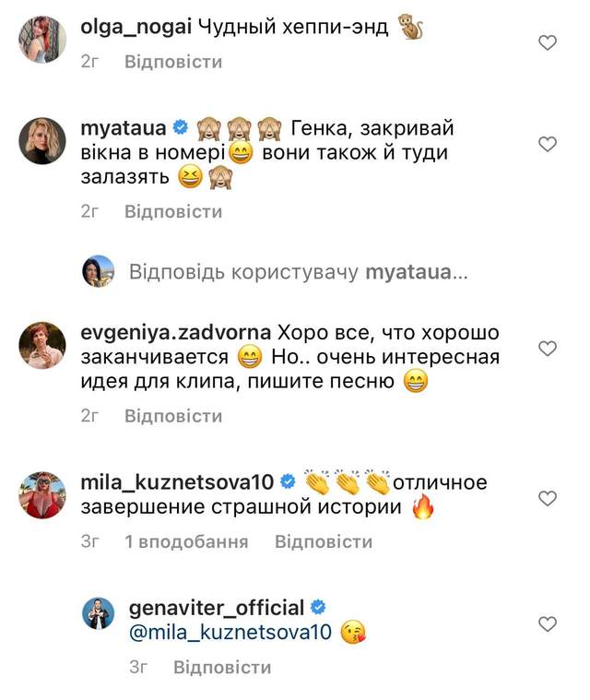The width and height of the screenshot is (590, 700).
Task: Open the @mila_kuznetsova10 mention link
Action: coord(230,634)
